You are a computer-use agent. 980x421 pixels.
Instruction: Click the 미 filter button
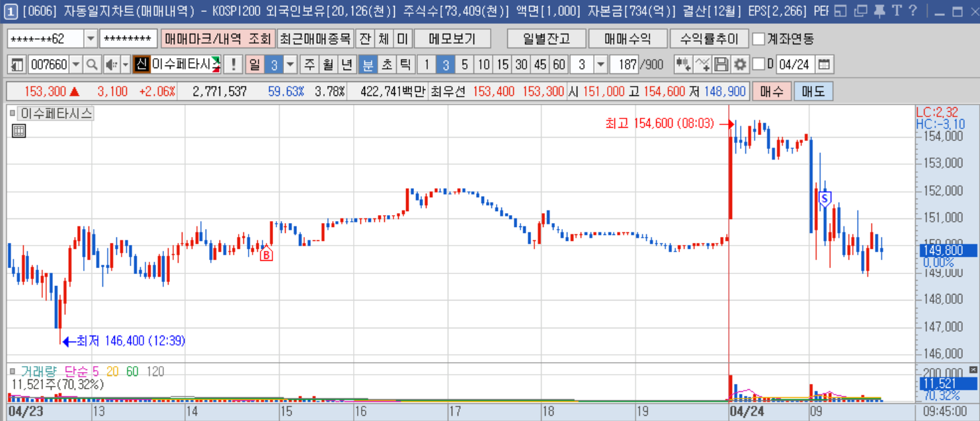402,39
